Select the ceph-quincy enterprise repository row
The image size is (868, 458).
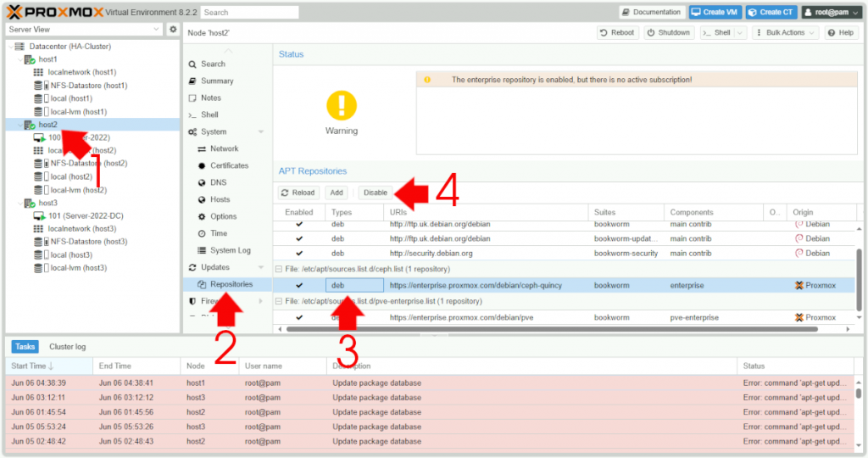coord(565,285)
